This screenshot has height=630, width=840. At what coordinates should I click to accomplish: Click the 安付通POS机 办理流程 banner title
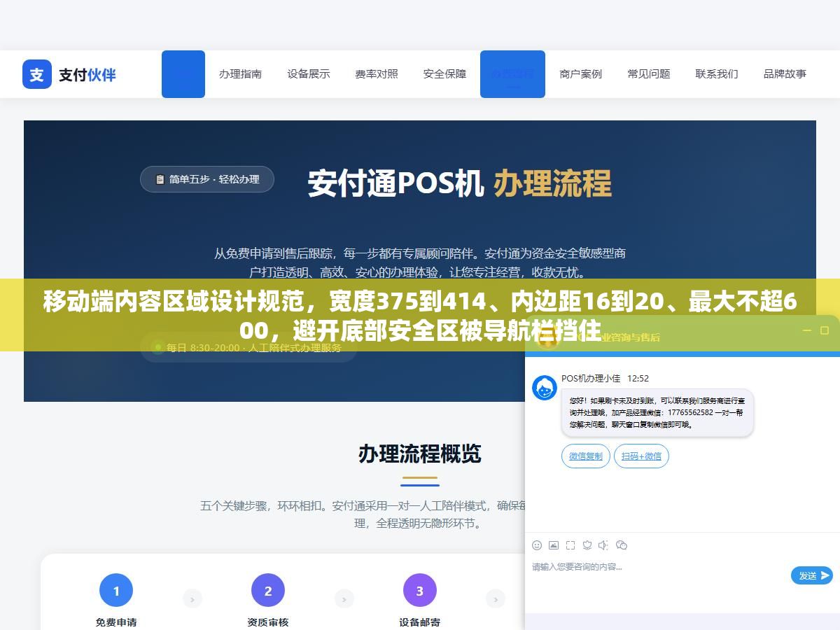pos(460,183)
